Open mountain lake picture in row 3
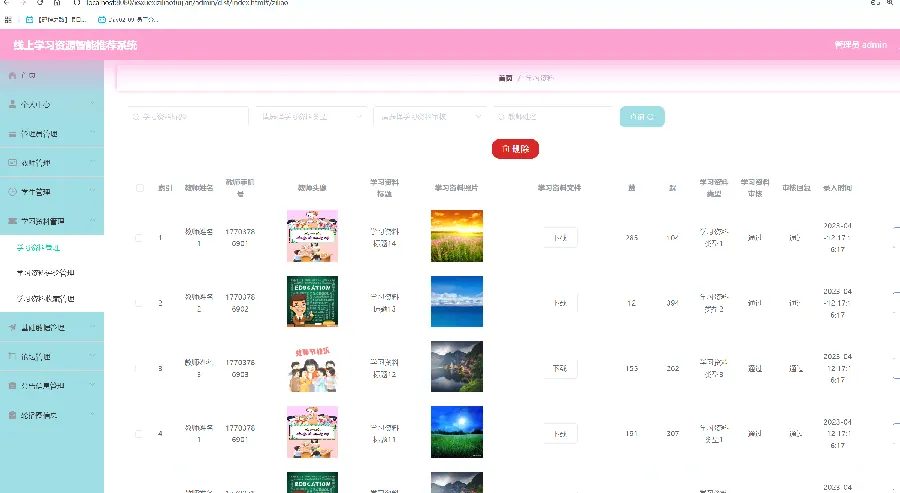Image resolution: width=900 pixels, height=493 pixels. click(457, 367)
